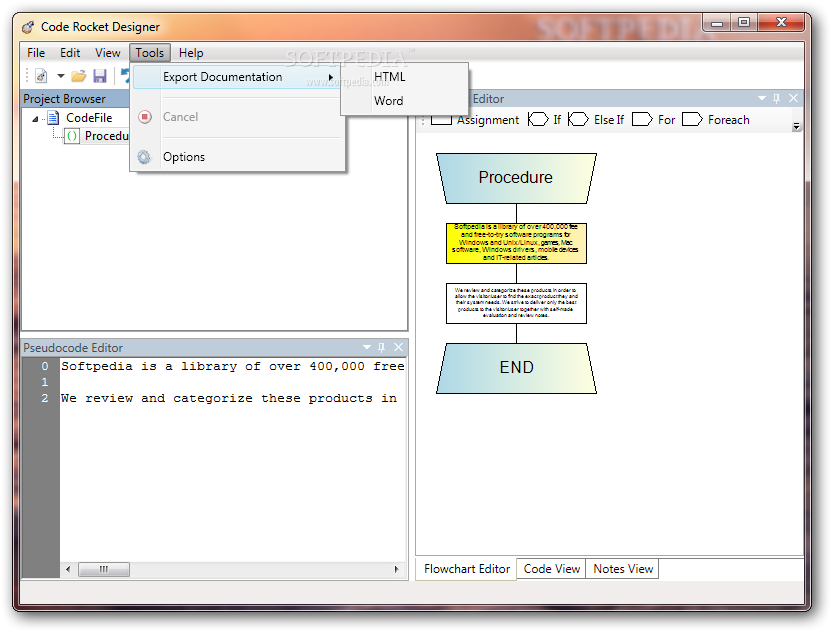
Task: Select Word export option
Action: click(388, 101)
